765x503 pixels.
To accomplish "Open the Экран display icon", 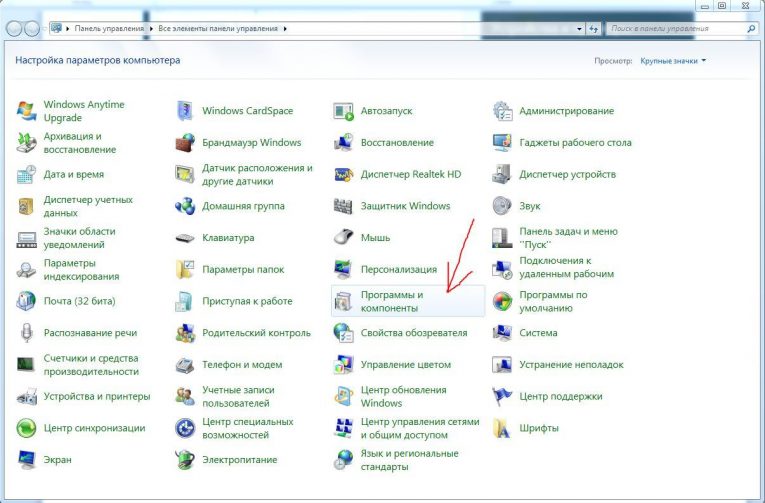I will click(26, 460).
